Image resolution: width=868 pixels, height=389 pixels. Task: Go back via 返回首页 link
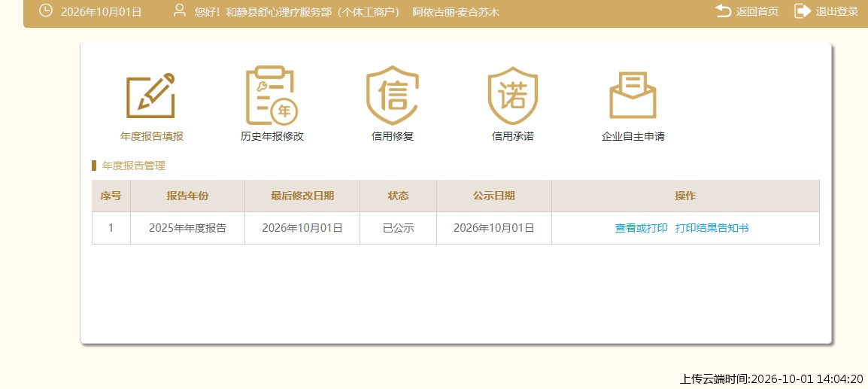(x=757, y=11)
